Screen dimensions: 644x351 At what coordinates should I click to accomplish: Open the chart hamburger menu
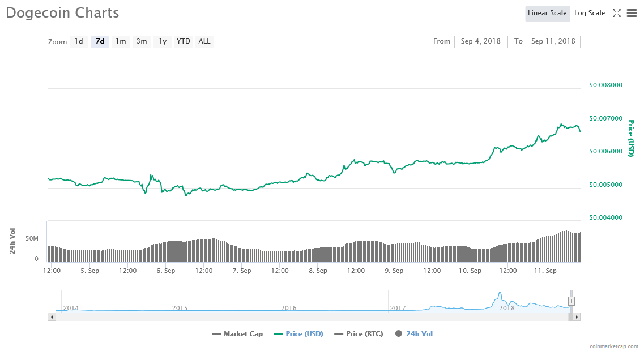click(x=632, y=13)
